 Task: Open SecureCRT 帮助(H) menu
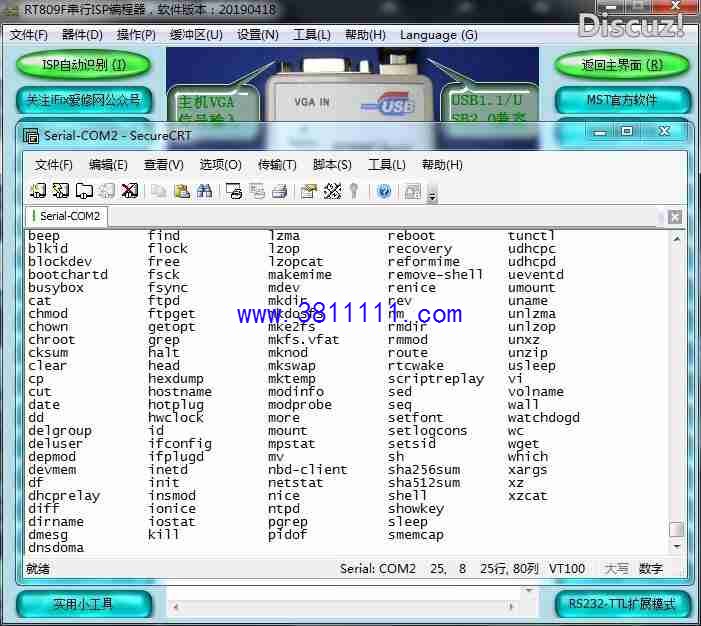[x=442, y=165]
